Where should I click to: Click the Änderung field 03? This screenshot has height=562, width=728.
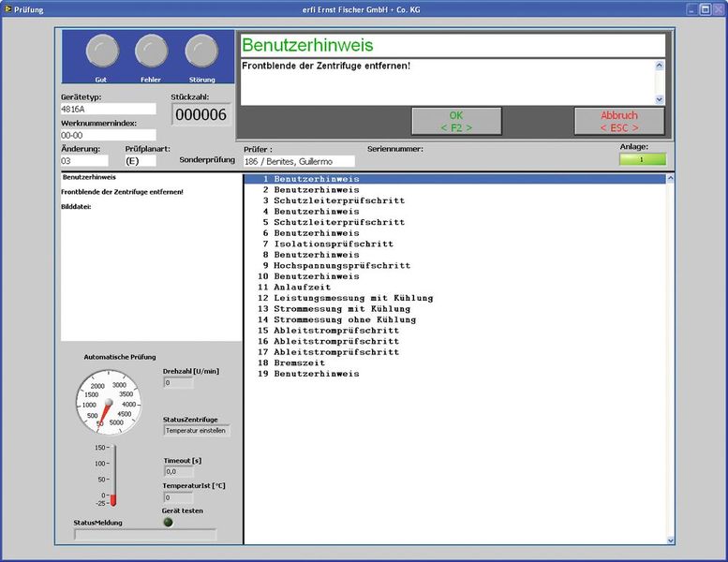(x=84, y=160)
